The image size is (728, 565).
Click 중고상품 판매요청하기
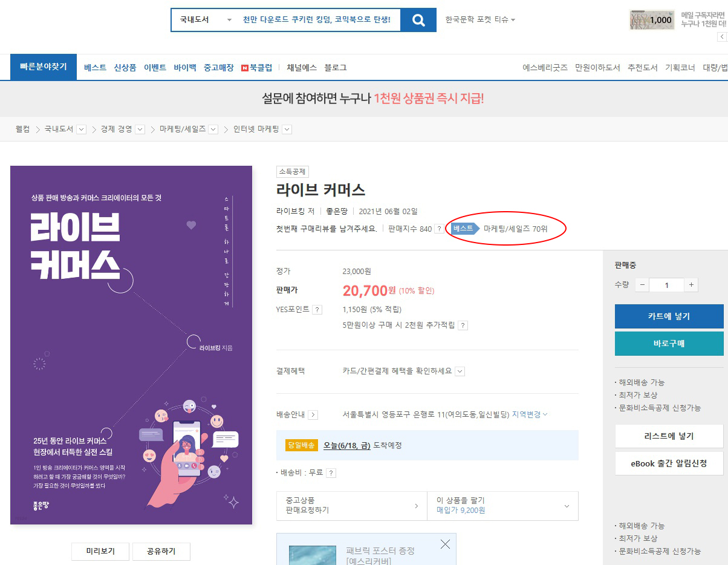tap(352, 506)
